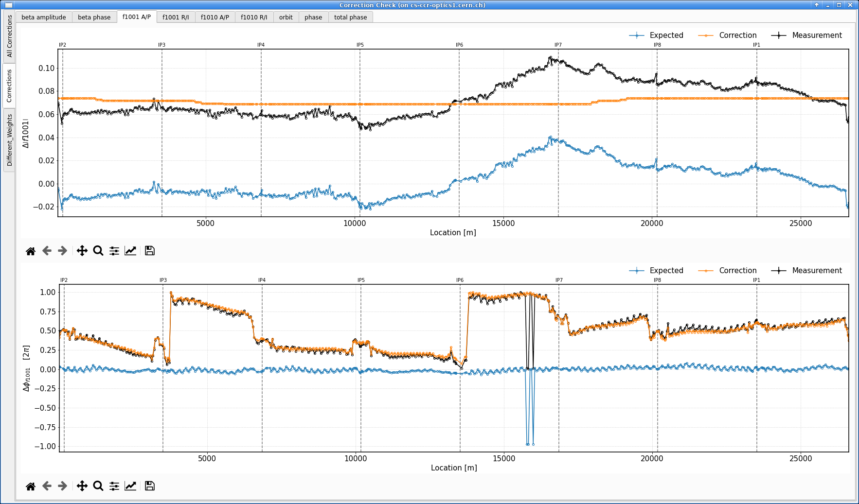Go forward to next view in top plot toolbar
Screen dimensions: 859x504
tap(62, 251)
